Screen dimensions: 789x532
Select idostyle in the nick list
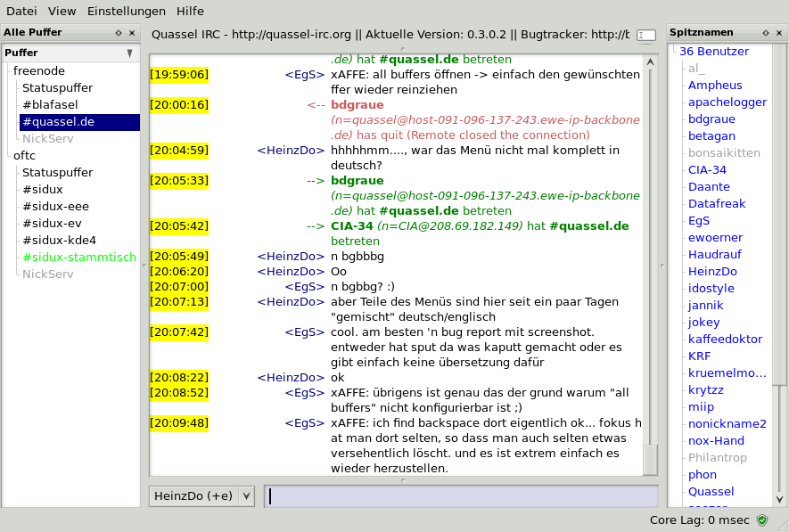click(x=711, y=289)
